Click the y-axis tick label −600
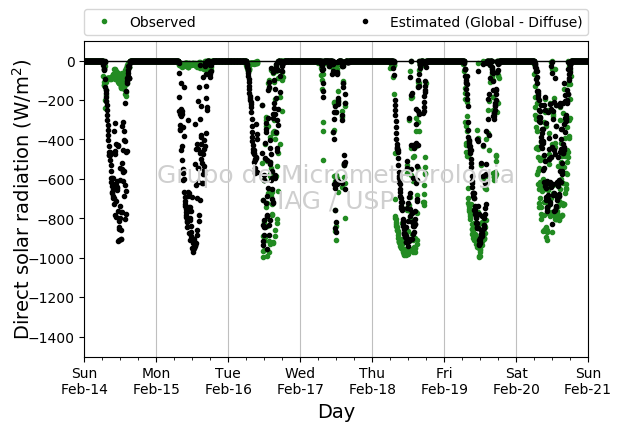 click(56, 180)
